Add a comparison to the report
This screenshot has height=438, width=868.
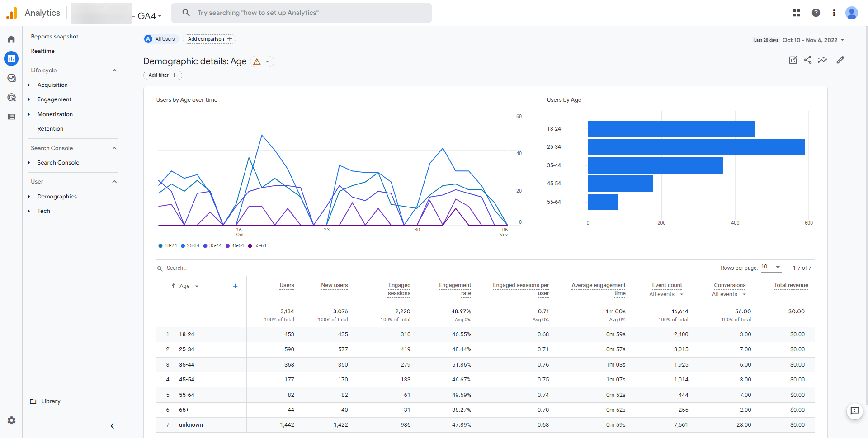209,39
